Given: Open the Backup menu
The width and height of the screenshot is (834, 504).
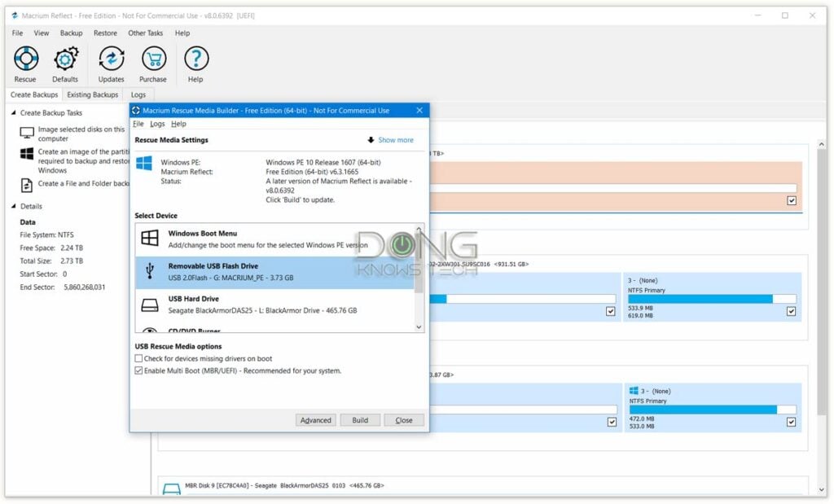Looking at the screenshot, I should tap(72, 33).
